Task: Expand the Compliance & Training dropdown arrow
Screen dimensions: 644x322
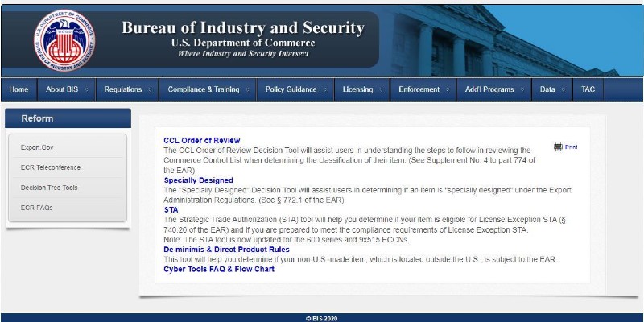Action: (248, 89)
